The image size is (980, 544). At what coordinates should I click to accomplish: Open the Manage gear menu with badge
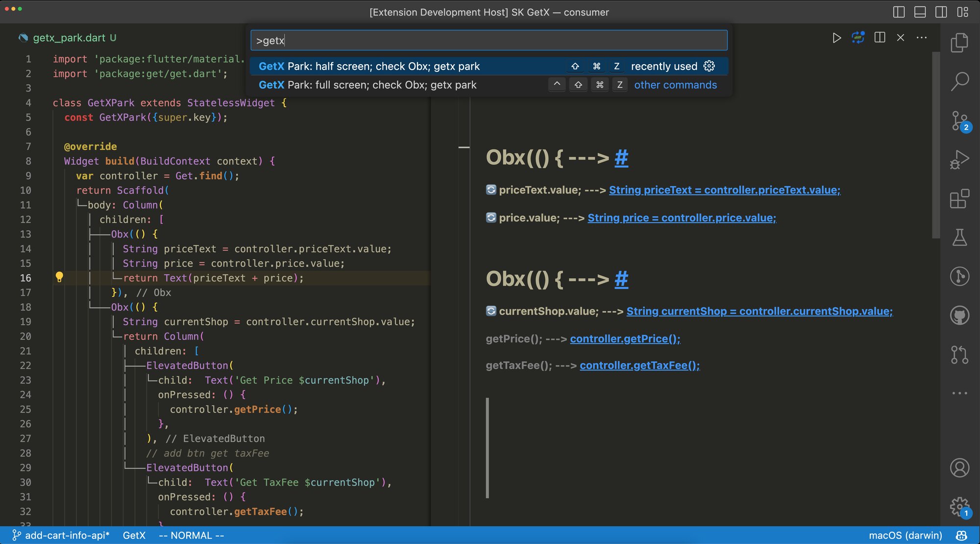pyautogui.click(x=959, y=506)
